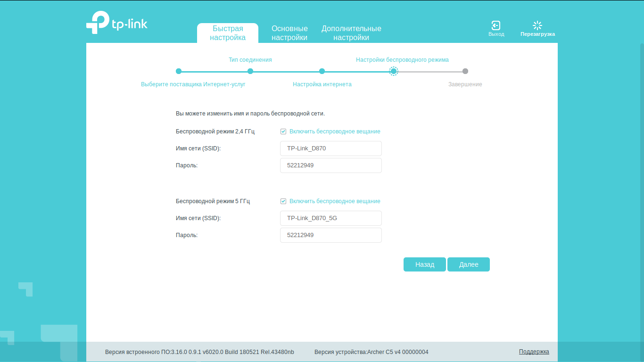
Task: Click the SSID field containing TP-Link_D870_5G
Action: tap(331, 218)
